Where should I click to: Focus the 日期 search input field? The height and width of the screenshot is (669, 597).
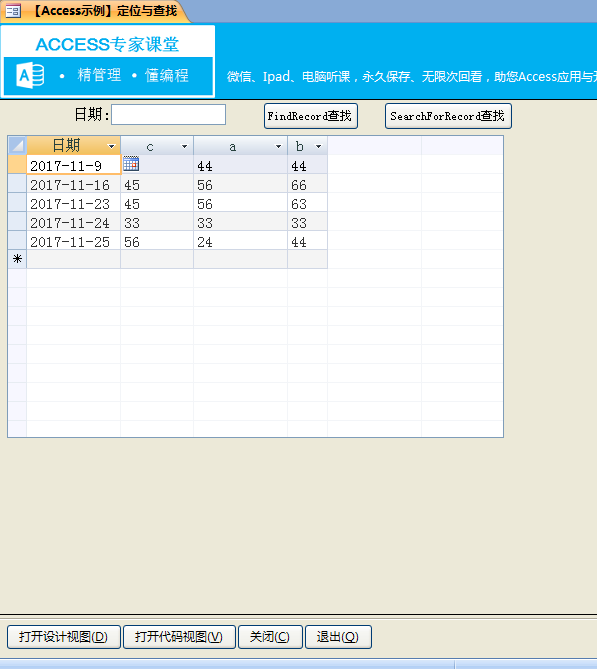pyautogui.click(x=169, y=114)
